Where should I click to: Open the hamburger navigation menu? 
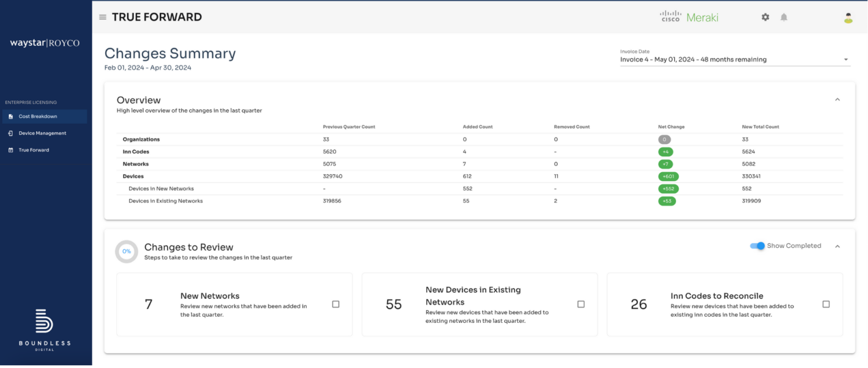[x=102, y=17]
